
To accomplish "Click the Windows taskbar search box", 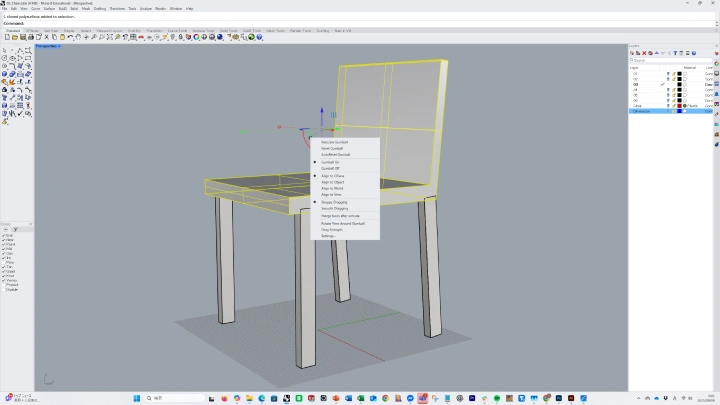I will click(174, 398).
